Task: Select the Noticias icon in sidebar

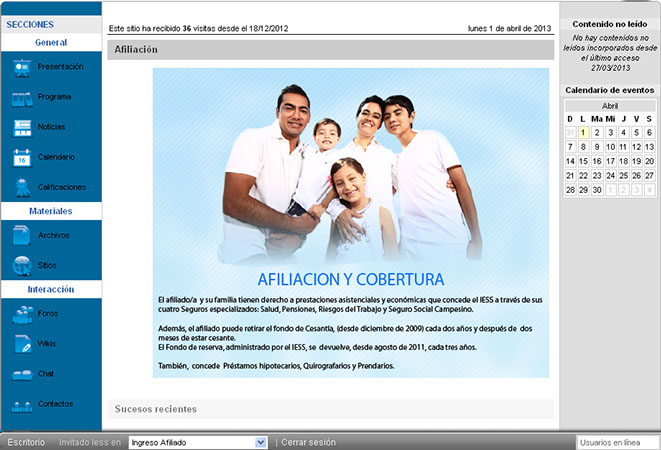Action: pos(22,127)
